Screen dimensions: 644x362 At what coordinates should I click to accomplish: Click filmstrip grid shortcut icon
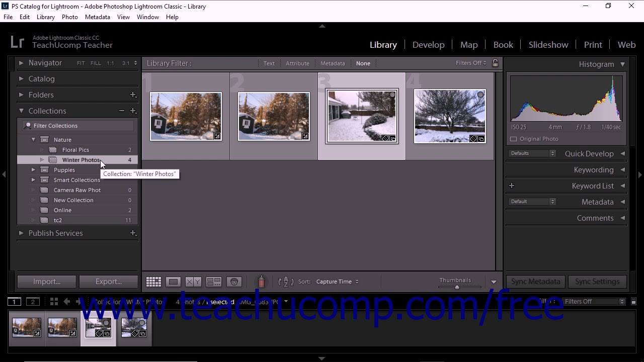54,302
